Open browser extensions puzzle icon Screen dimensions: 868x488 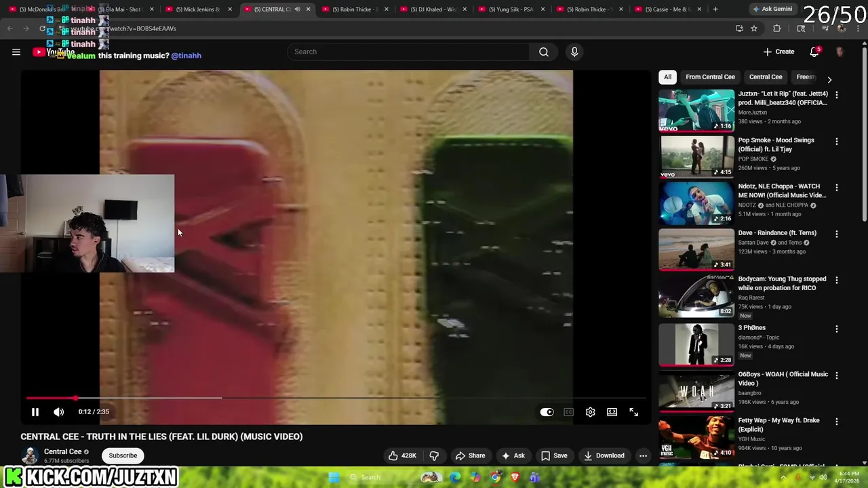point(777,28)
